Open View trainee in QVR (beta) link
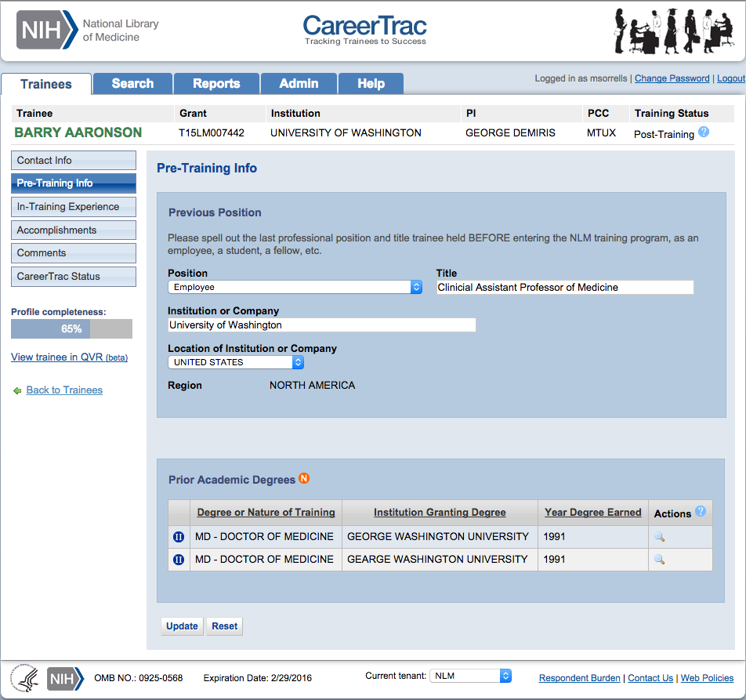Image resolution: width=746 pixels, height=700 pixels. (70, 357)
